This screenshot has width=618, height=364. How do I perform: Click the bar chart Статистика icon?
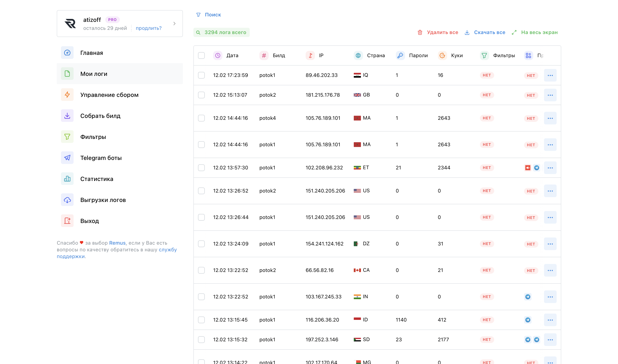[x=67, y=179]
